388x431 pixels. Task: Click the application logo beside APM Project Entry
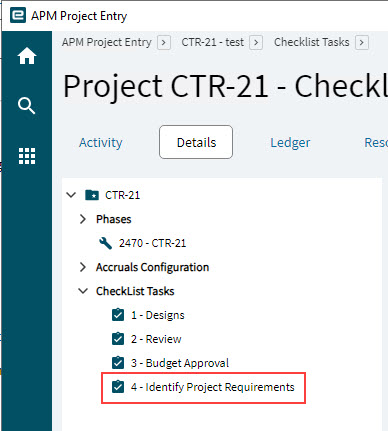(x=18, y=15)
